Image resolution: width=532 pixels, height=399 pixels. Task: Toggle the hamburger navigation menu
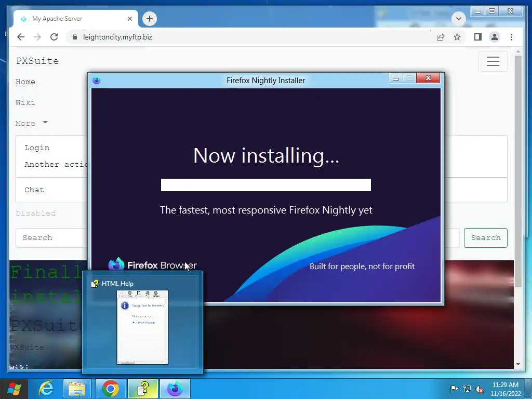point(493,61)
